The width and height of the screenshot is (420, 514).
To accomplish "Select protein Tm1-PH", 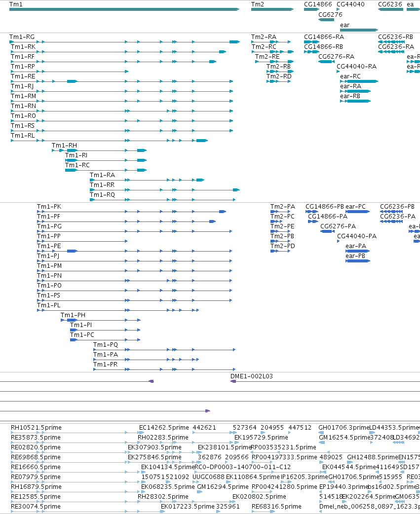I will click(101, 320).
